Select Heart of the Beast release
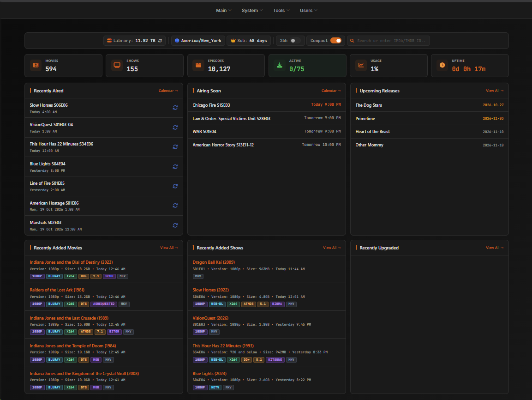This screenshot has height=400, width=532. pyautogui.click(x=430, y=132)
